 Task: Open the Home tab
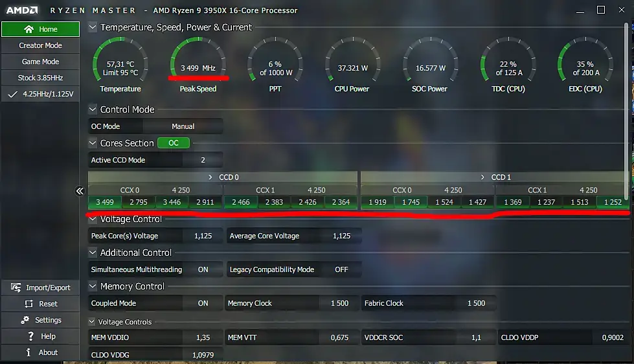40,29
